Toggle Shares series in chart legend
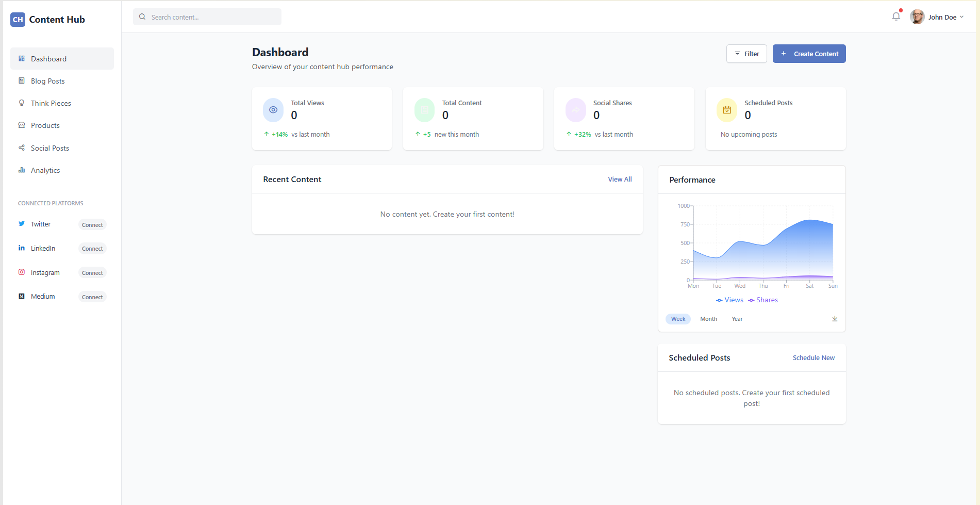The height and width of the screenshot is (505, 980). pos(763,300)
